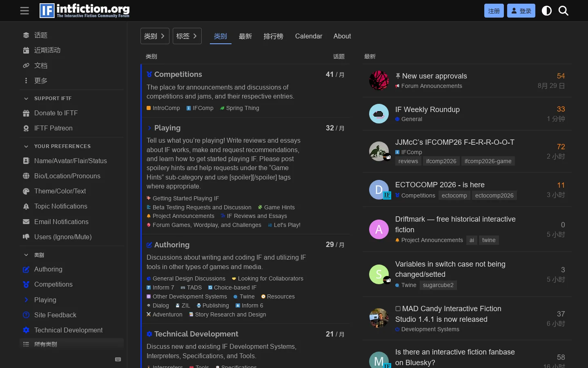588x368 pixels.
Task: Select the ectocomp2026 tag
Action: (494, 195)
